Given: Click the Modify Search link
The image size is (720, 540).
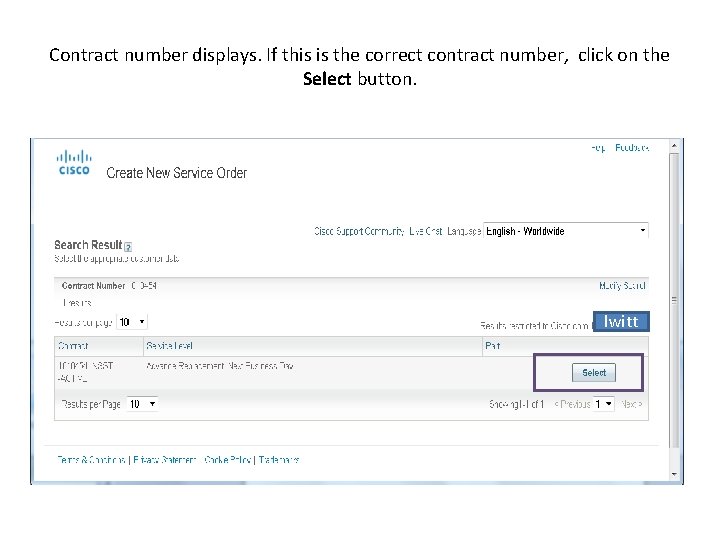Looking at the screenshot, I should 622,286.
